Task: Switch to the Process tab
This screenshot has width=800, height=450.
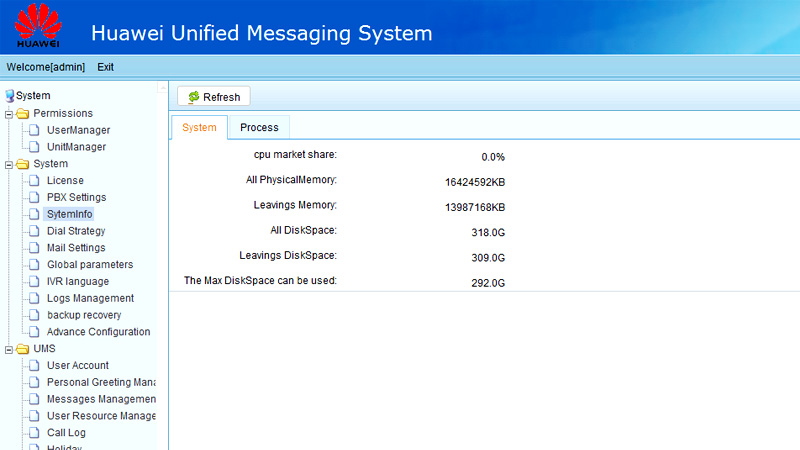Action: coord(259,128)
